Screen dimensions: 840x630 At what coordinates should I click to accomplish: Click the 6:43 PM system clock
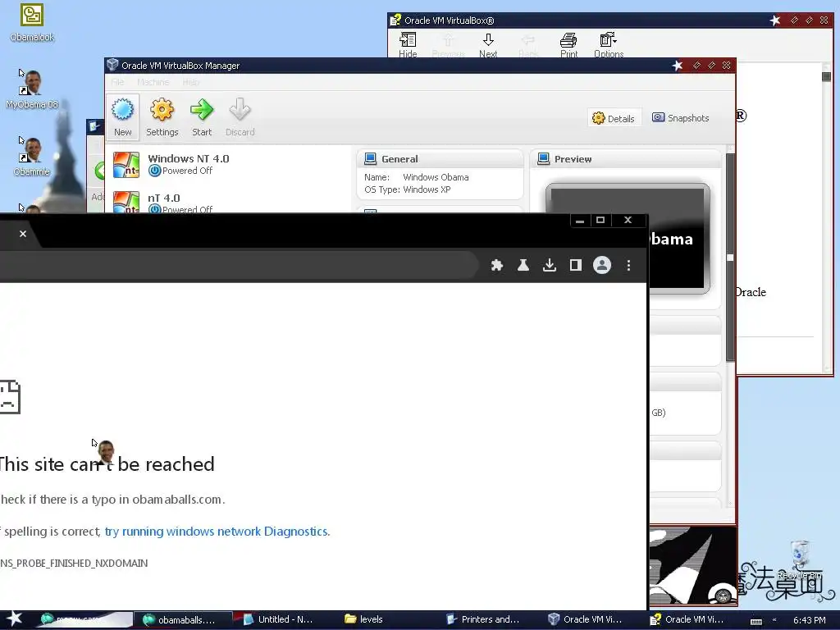[x=810, y=620]
